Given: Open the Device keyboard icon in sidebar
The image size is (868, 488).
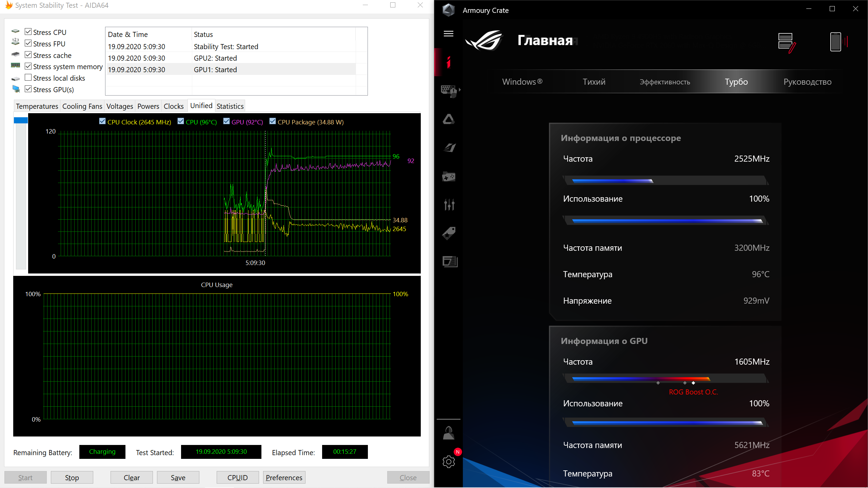Looking at the screenshot, I should [x=450, y=91].
